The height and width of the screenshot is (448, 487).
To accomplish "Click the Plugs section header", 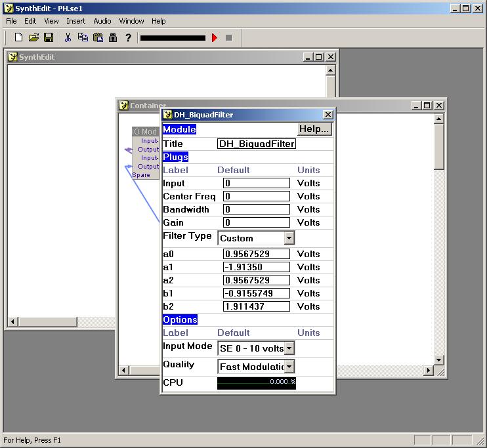I will click(x=175, y=157).
